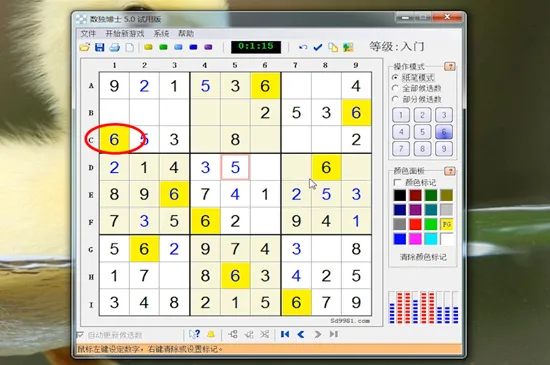550x365 pixels.
Task: Select the 纸笔模式 radio button
Action: point(395,77)
